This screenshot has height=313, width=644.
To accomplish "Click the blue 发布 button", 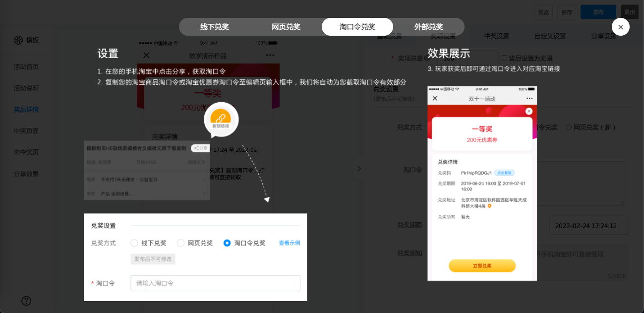I will click(x=598, y=12).
